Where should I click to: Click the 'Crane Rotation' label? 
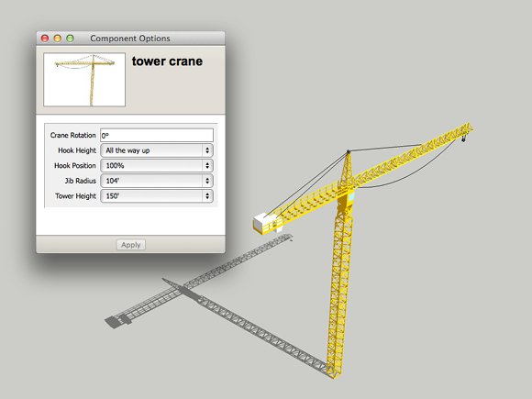tap(73, 135)
